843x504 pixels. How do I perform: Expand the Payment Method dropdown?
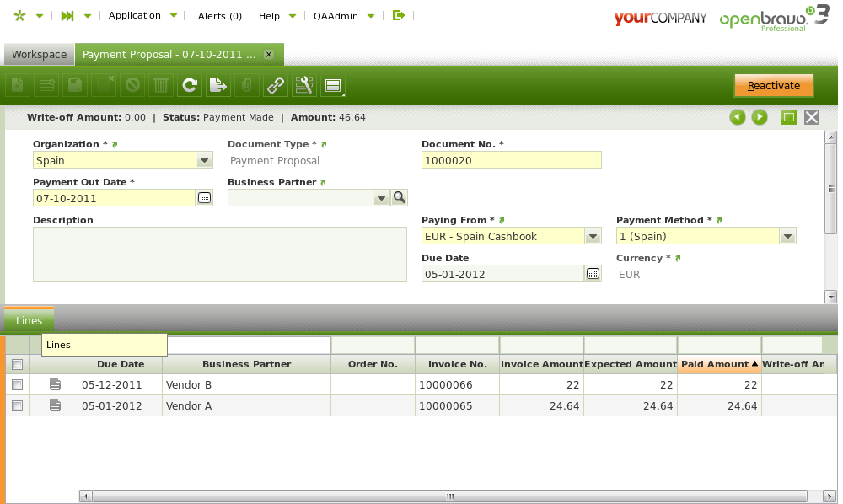point(787,237)
